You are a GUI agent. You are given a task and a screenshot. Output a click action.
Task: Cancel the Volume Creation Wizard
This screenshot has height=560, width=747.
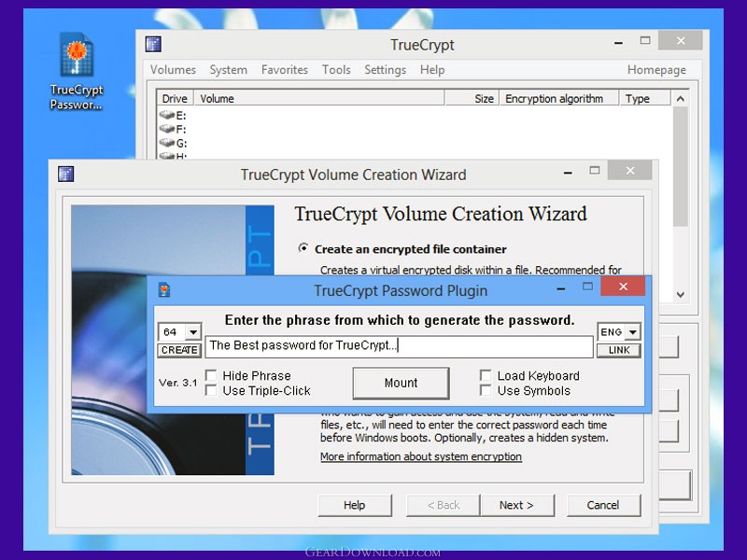coord(603,505)
